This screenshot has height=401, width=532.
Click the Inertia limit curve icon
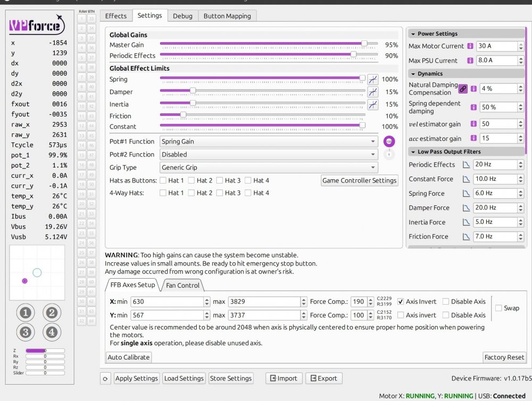pyautogui.click(x=373, y=104)
